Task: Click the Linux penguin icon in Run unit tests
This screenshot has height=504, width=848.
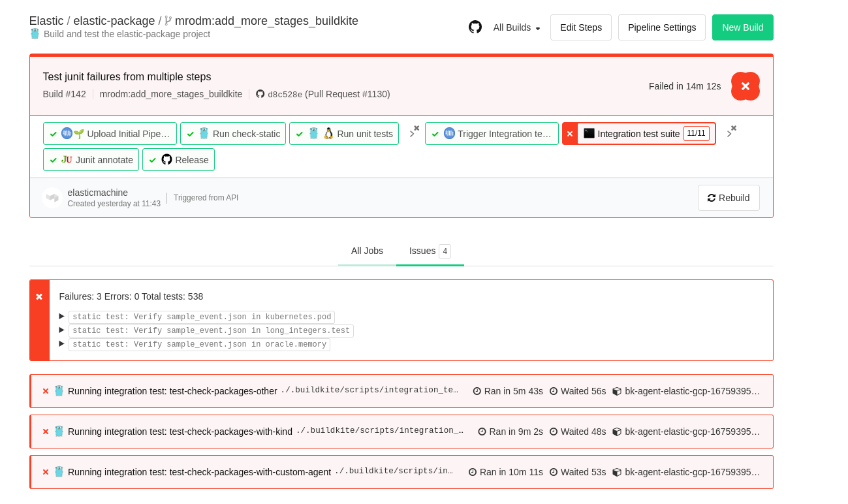Action: pyautogui.click(x=328, y=133)
